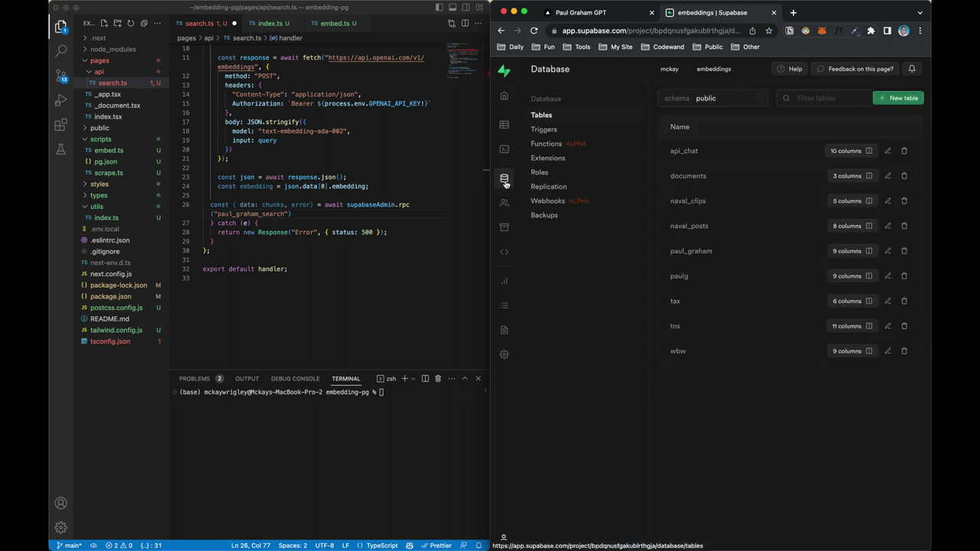Viewport: 980px width, 551px height.
Task: Open Chrome tab search dropdown arrow
Action: [920, 12]
